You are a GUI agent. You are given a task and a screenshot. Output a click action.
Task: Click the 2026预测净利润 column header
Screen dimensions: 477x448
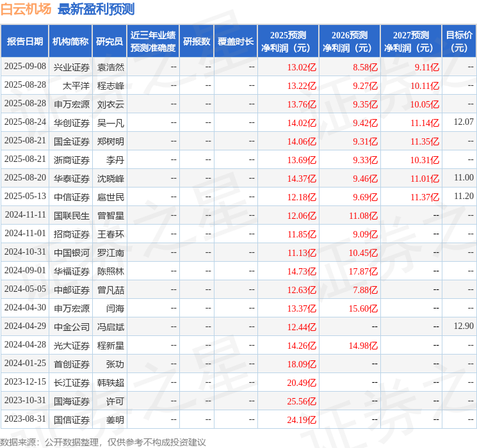tap(350, 42)
